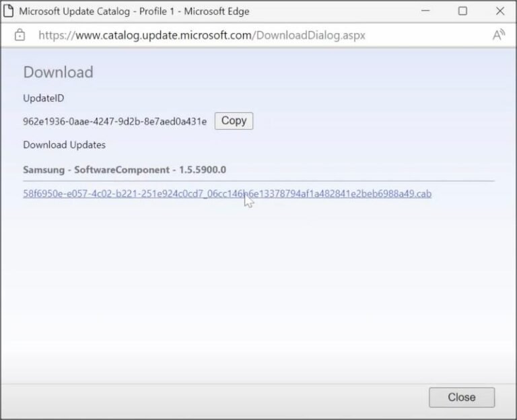
Task: Close the Edge window using title bar X
Action: tap(499, 11)
